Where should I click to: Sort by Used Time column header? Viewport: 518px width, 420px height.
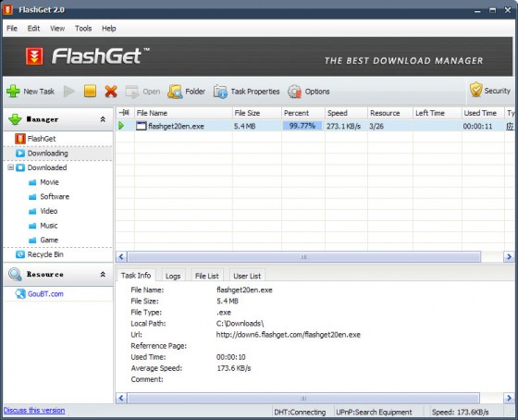[483, 113]
